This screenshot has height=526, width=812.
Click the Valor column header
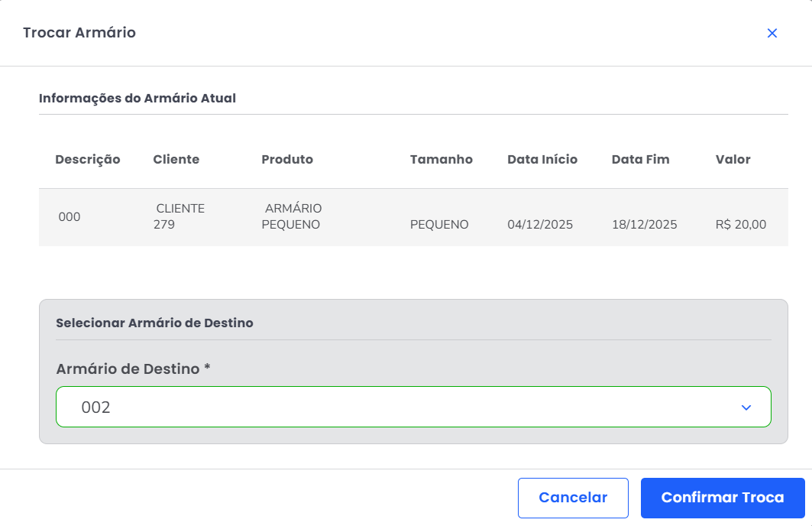click(733, 160)
